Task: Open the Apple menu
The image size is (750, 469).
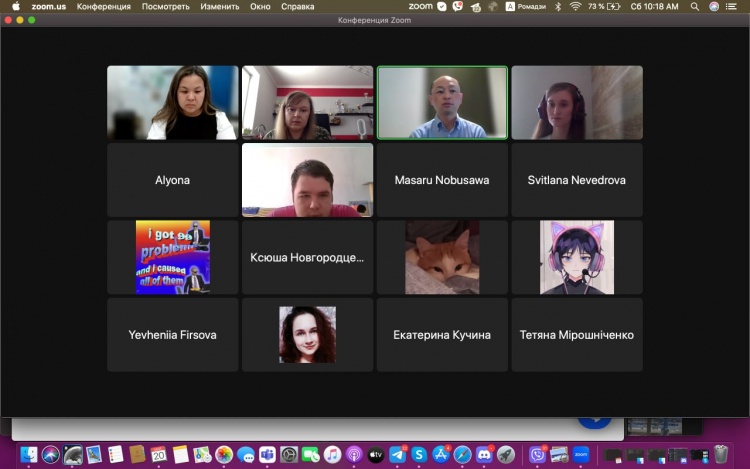Action: click(x=16, y=6)
